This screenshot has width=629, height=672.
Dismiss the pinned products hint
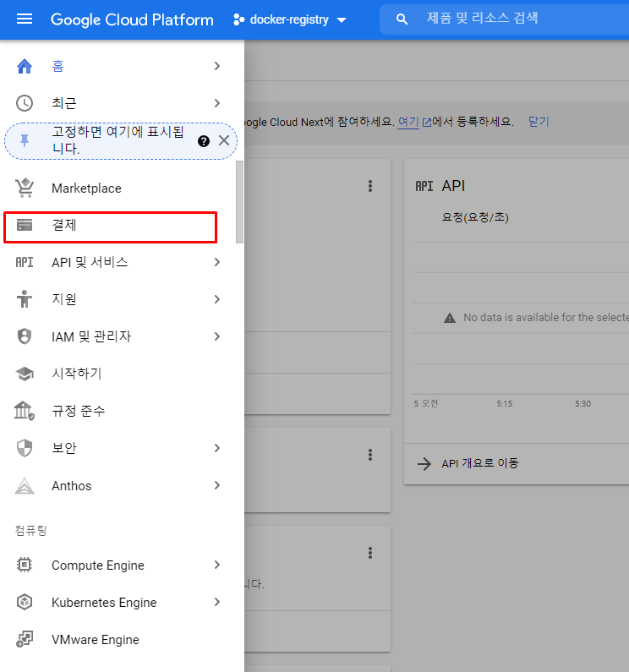tap(224, 140)
